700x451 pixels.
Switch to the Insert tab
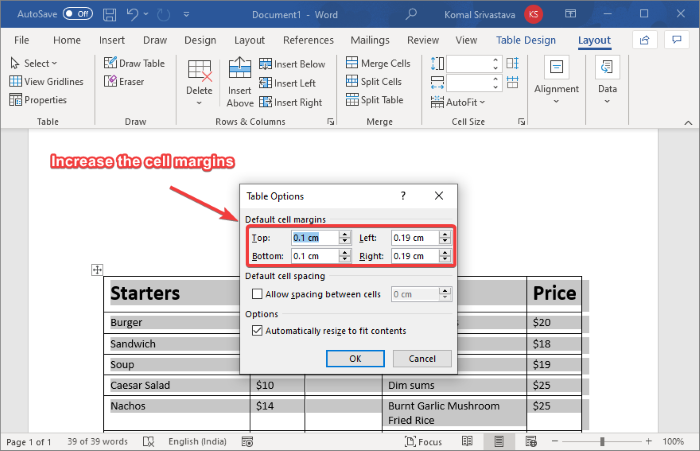click(x=112, y=40)
